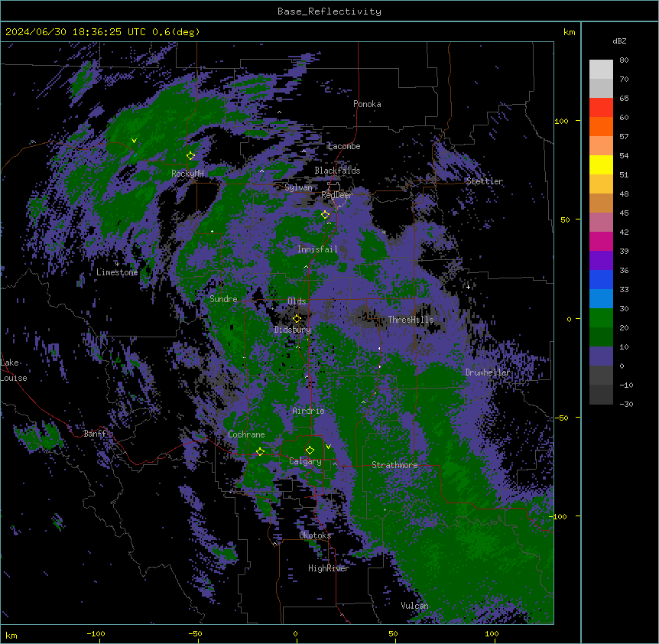659x644 pixels.
Task: Click the 0.6(deg) elevation angle text
Action: click(176, 32)
